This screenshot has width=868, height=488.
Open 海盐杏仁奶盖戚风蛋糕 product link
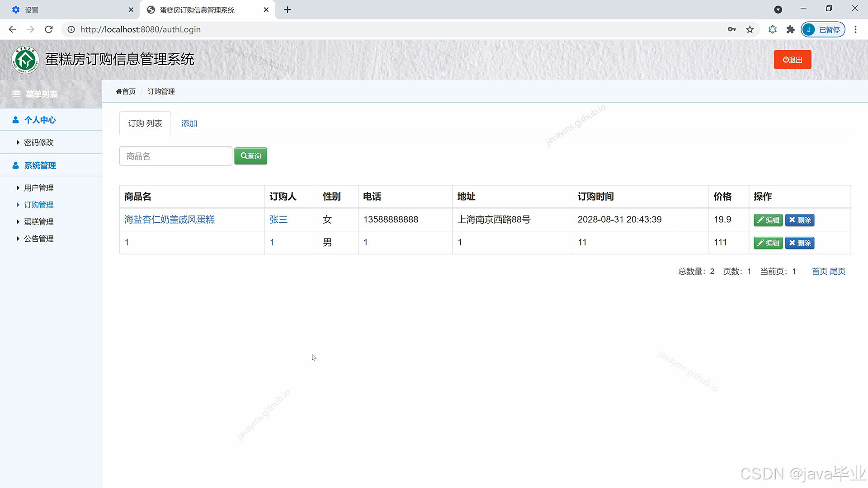(170, 220)
